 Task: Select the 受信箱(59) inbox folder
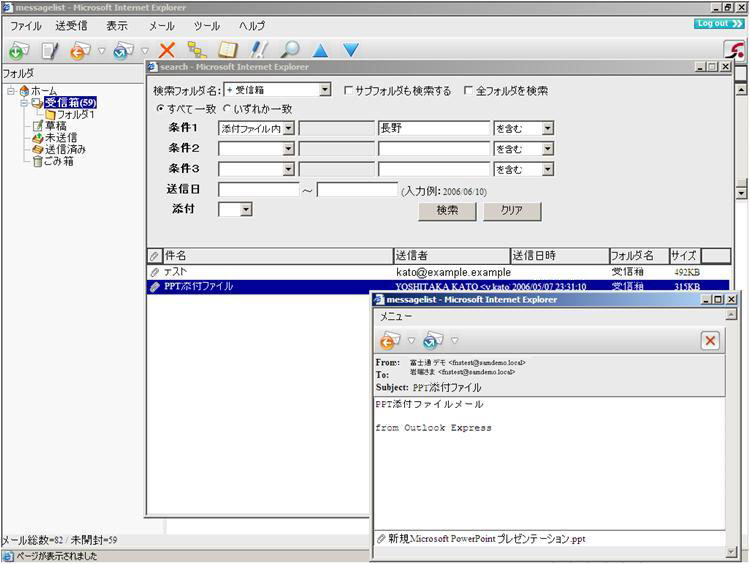point(70,102)
